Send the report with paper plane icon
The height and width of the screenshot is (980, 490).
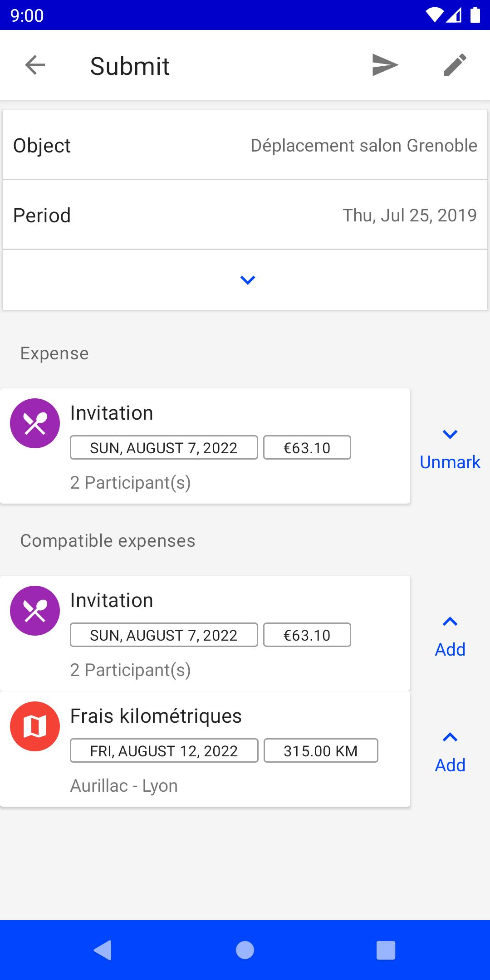pyautogui.click(x=385, y=65)
